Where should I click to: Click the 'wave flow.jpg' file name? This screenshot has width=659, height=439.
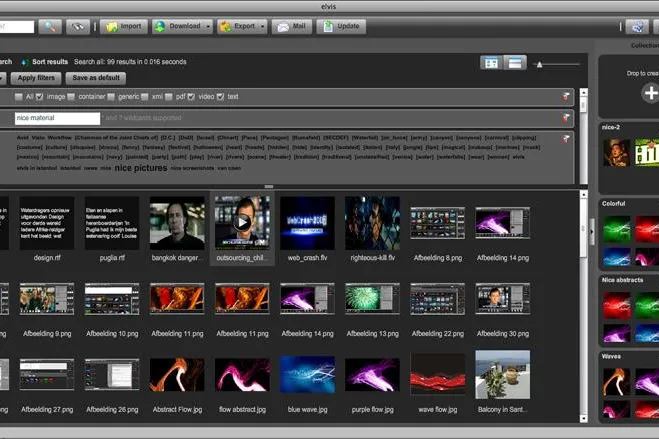(x=438, y=410)
